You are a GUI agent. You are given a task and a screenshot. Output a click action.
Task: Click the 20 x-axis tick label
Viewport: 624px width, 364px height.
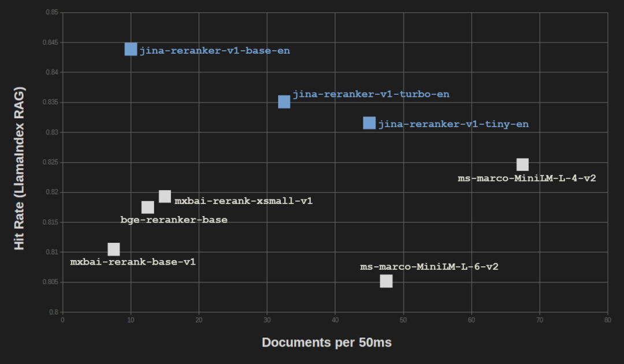click(199, 320)
